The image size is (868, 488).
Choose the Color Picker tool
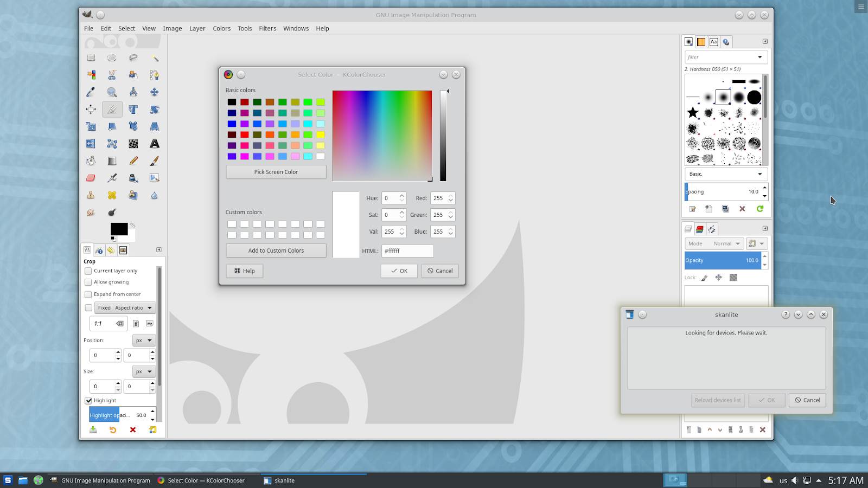pos(91,92)
